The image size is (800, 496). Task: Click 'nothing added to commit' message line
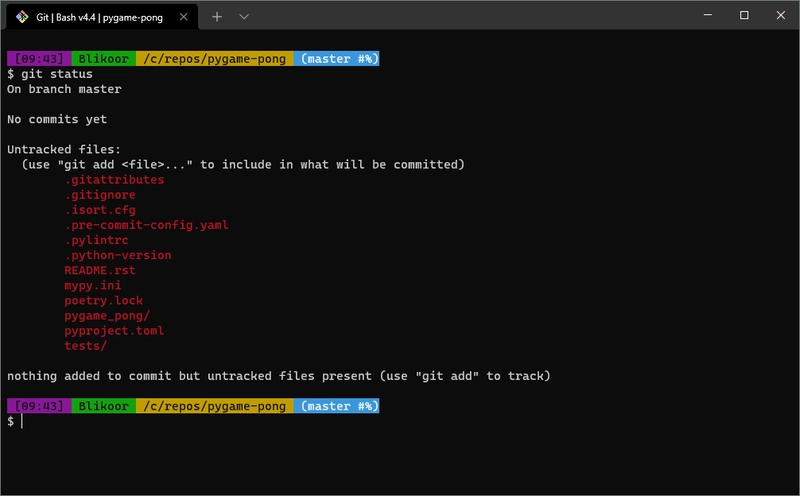pyautogui.click(x=279, y=376)
